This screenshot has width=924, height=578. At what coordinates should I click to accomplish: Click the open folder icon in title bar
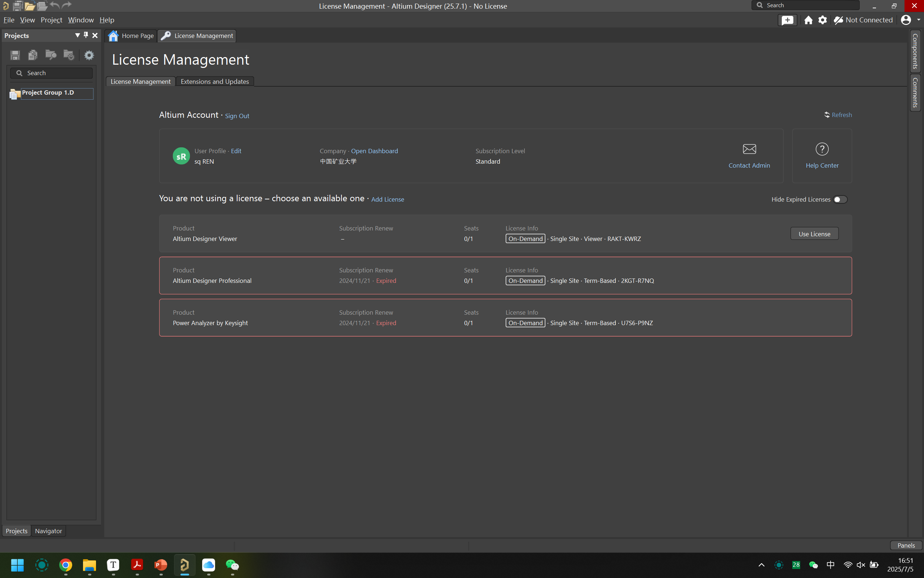(x=30, y=6)
